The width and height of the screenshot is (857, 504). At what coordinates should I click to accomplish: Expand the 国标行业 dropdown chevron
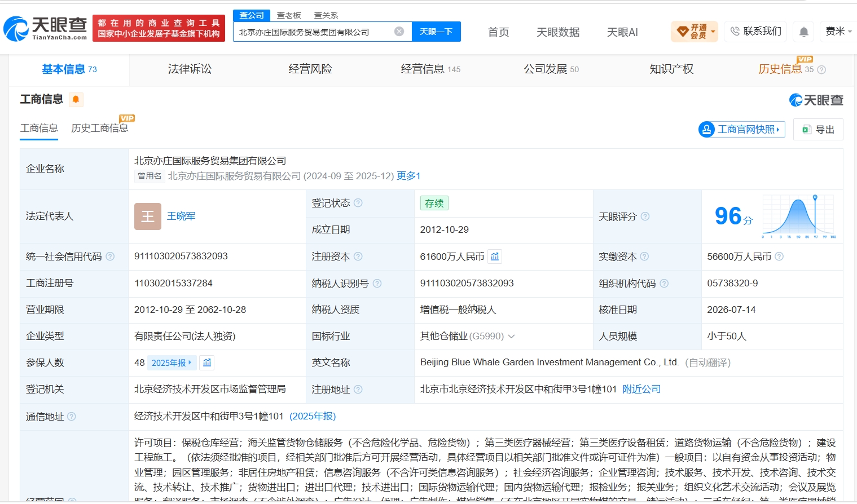[x=512, y=337]
